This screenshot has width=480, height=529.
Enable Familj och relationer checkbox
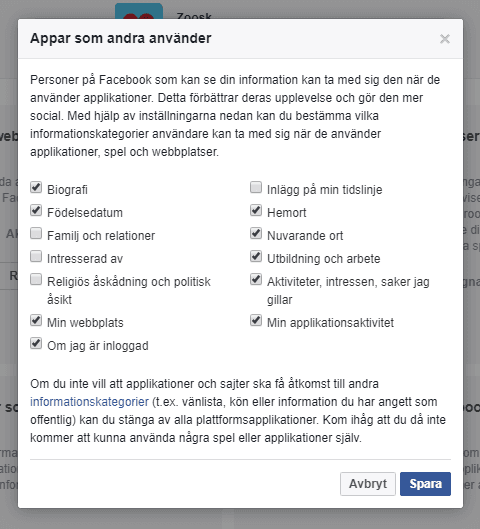point(36,233)
